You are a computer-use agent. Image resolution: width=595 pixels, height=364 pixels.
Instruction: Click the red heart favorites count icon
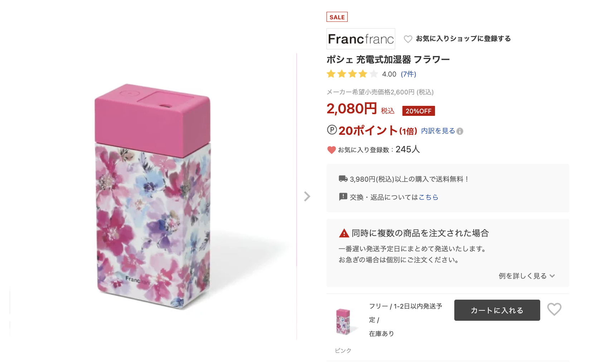332,150
